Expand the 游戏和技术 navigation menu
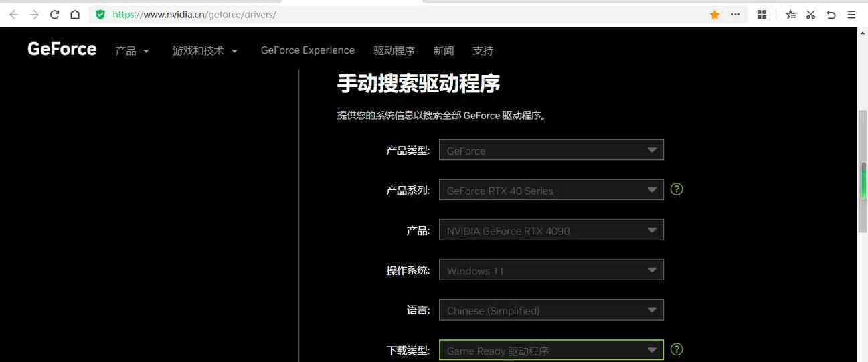 click(205, 50)
